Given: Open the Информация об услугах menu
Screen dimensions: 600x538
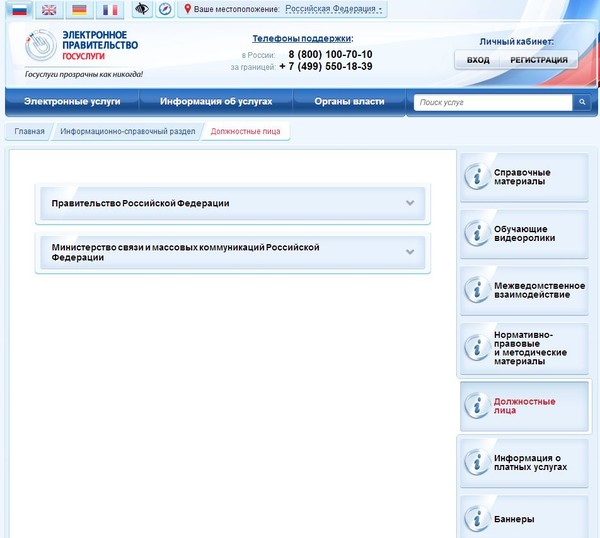Looking at the screenshot, I should 216,101.
